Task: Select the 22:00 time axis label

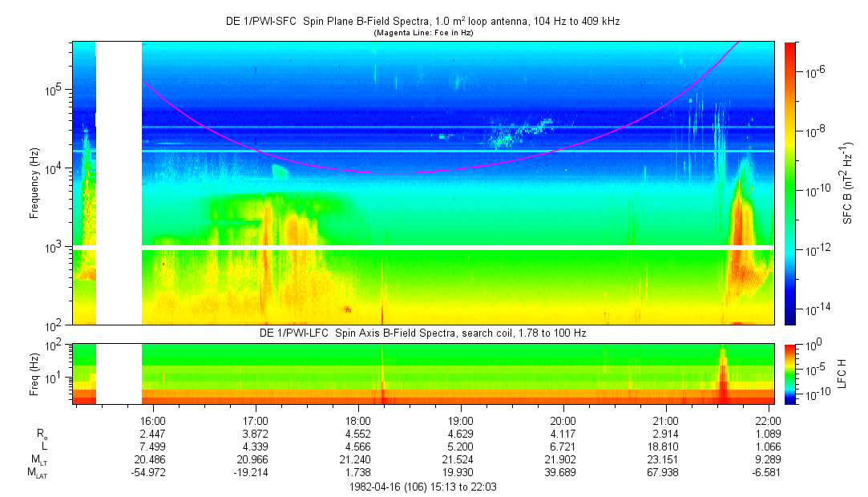Action: 768,420
